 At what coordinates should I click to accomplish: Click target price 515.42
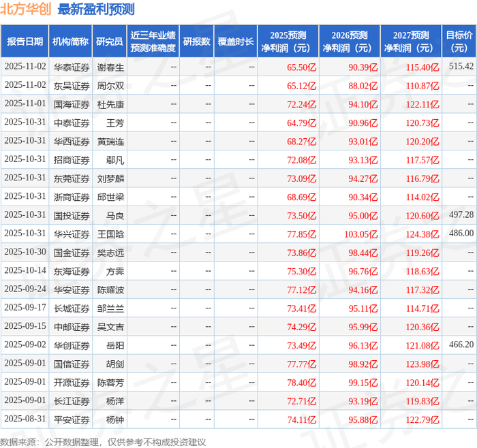[x=461, y=66]
